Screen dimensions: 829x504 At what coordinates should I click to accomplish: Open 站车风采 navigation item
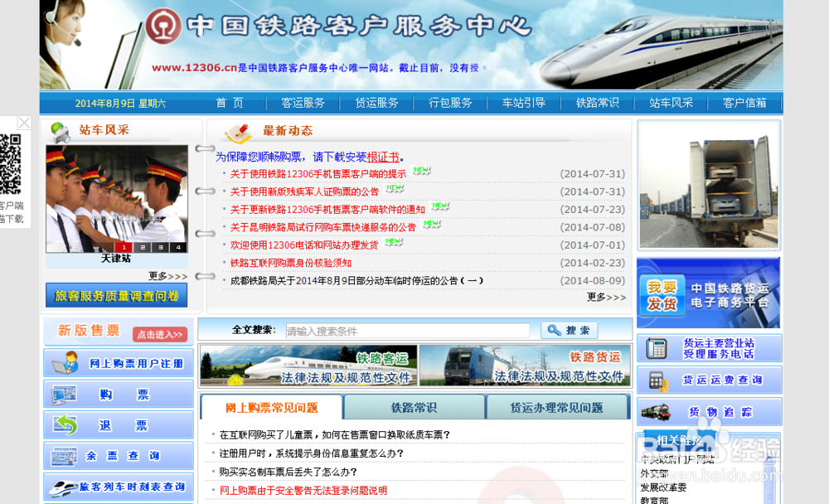pos(671,103)
